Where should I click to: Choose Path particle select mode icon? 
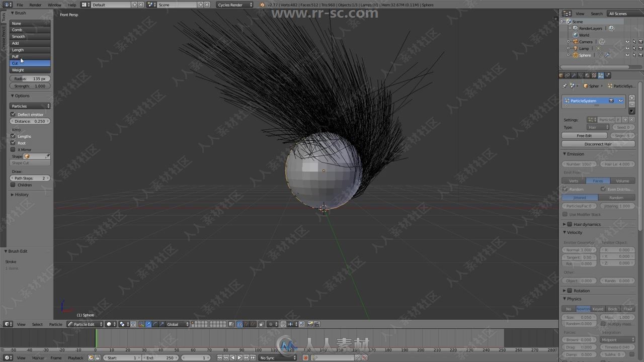(x=239, y=324)
